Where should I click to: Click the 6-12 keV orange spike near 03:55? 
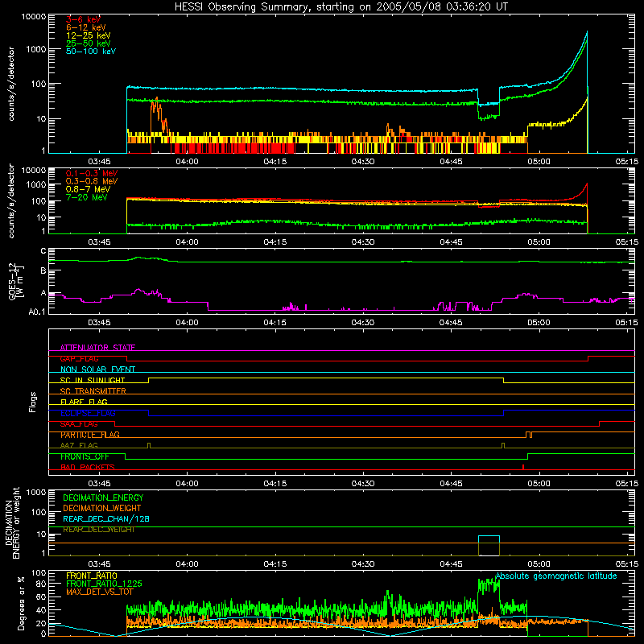156,105
